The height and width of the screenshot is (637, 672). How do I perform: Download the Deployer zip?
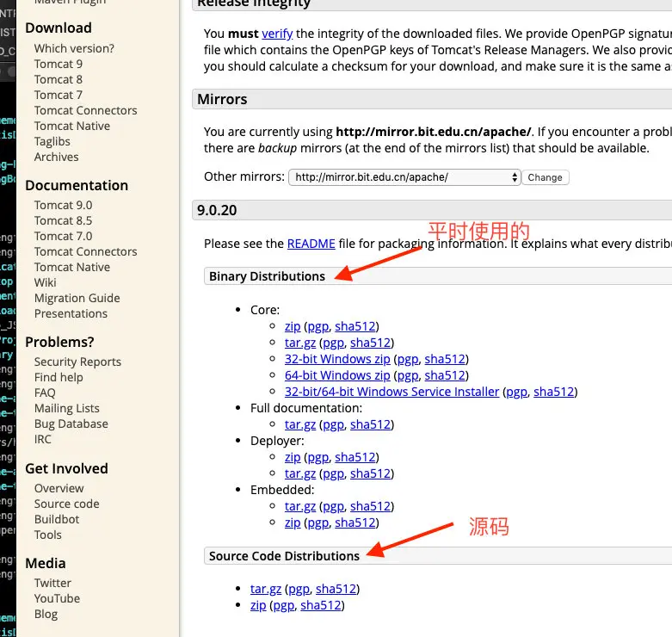coord(293,457)
